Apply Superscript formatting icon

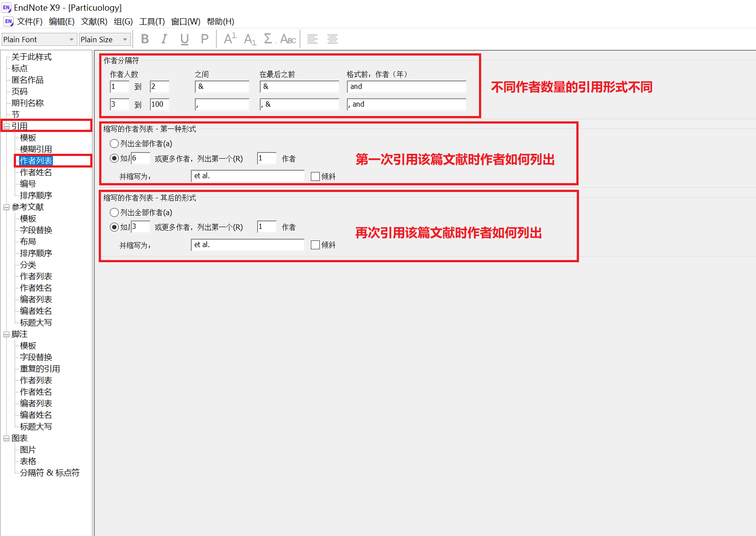coord(230,39)
